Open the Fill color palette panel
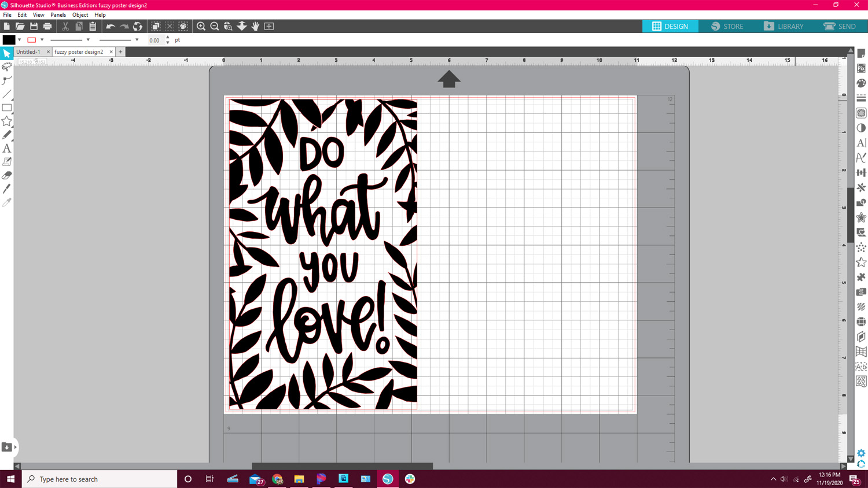 (x=861, y=83)
